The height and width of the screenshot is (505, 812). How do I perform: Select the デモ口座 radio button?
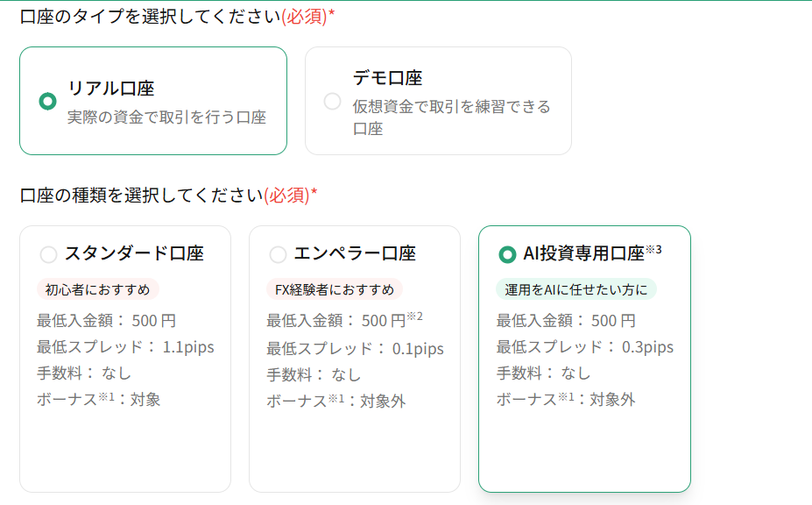click(332, 102)
